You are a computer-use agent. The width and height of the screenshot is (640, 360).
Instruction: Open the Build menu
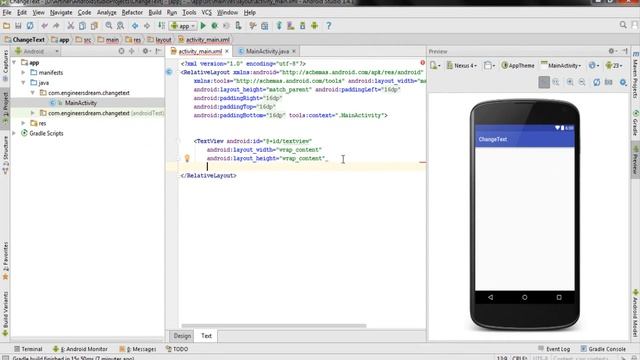[155, 13]
